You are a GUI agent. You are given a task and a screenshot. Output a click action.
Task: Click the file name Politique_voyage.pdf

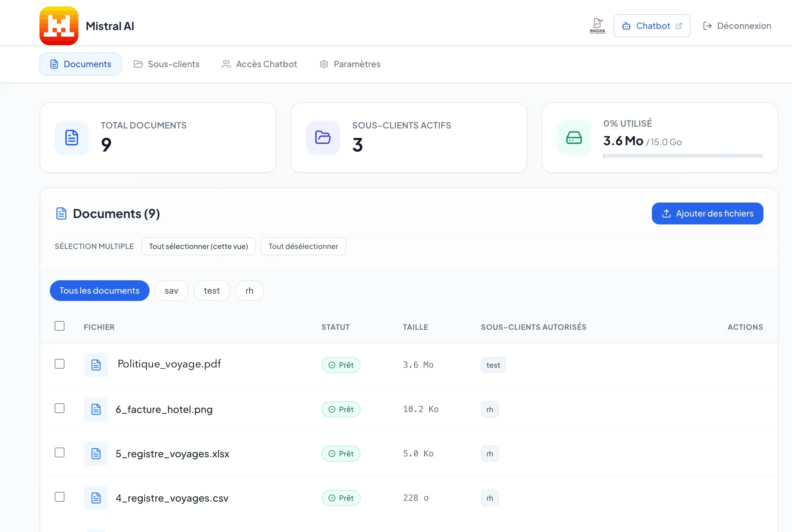tap(169, 364)
